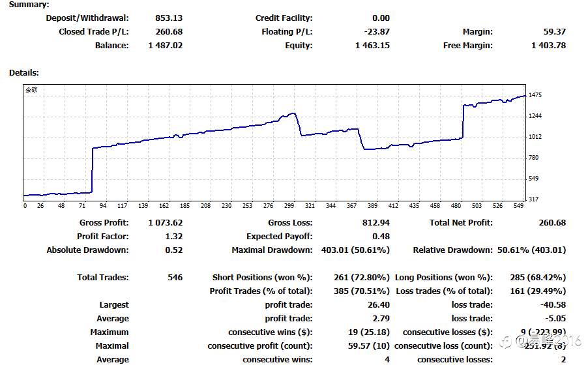Click the 'Short Positions (won %):' label
The height and width of the screenshot is (365, 588).
coord(262,278)
